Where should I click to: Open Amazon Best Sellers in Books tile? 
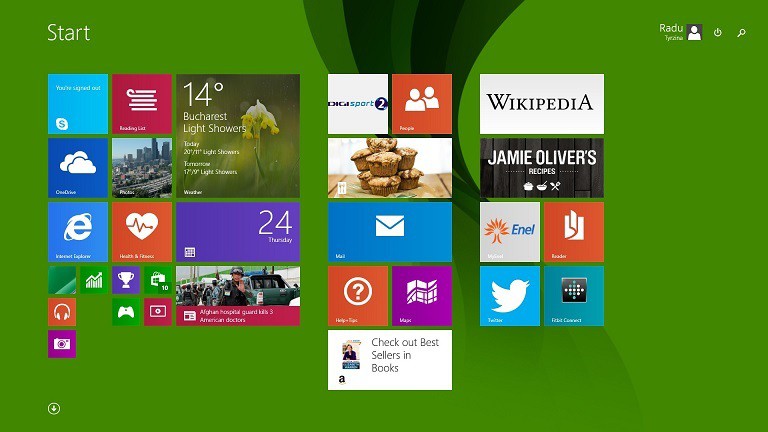point(390,360)
